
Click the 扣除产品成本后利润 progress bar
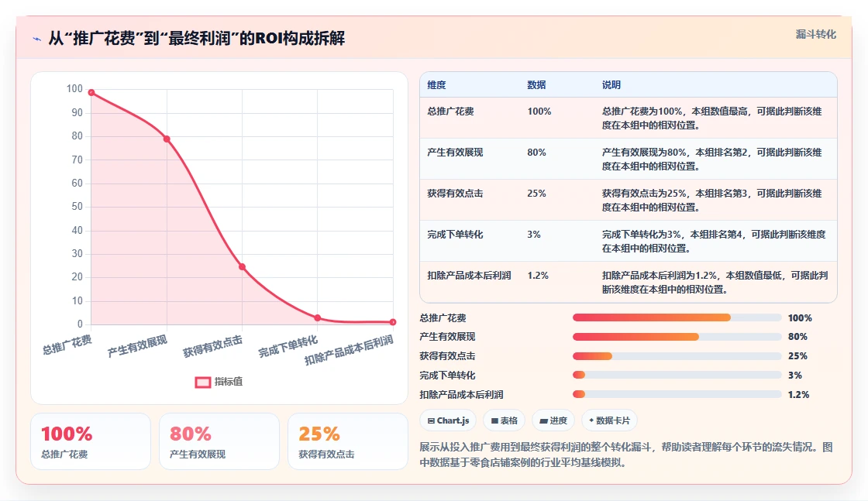[x=677, y=394]
